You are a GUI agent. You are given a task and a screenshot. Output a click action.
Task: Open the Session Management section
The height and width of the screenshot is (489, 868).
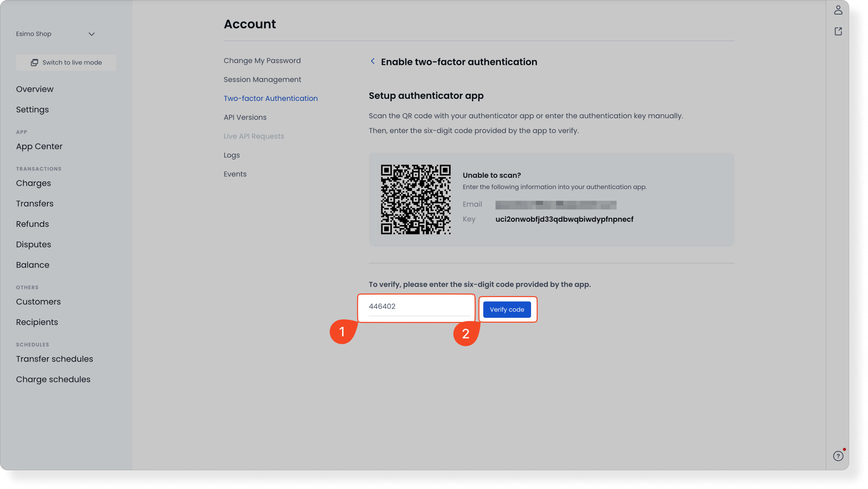click(x=262, y=79)
